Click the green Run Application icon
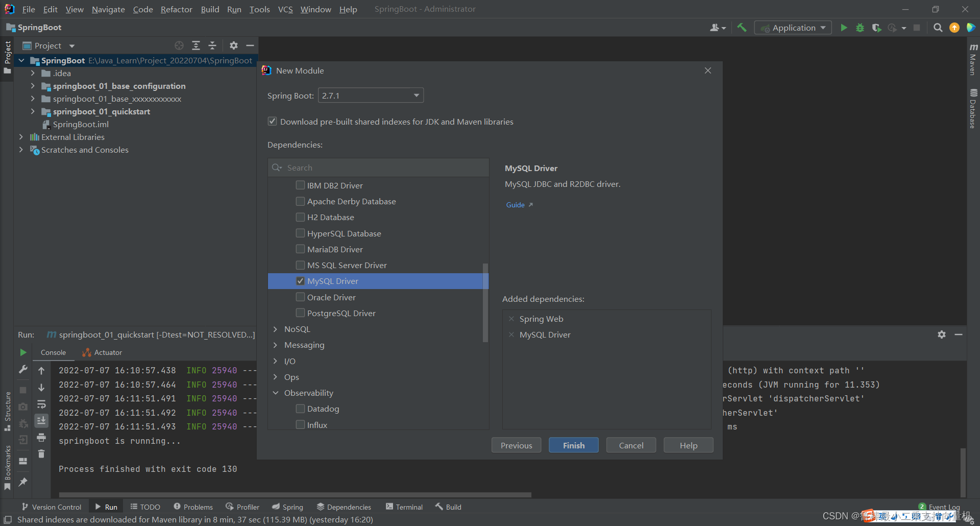This screenshot has height=526, width=980. click(844, 28)
